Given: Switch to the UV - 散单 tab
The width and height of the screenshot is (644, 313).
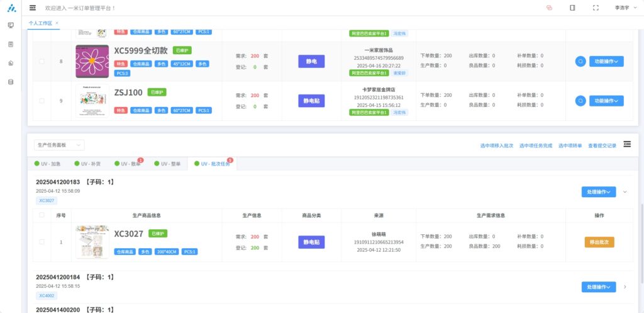Looking at the screenshot, I should click(x=128, y=164).
